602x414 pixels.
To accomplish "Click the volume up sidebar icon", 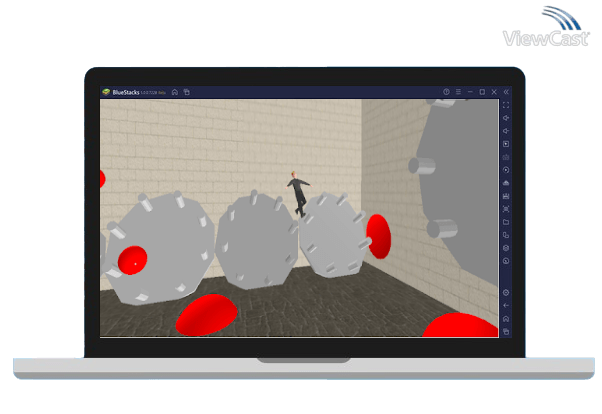I will [x=506, y=118].
